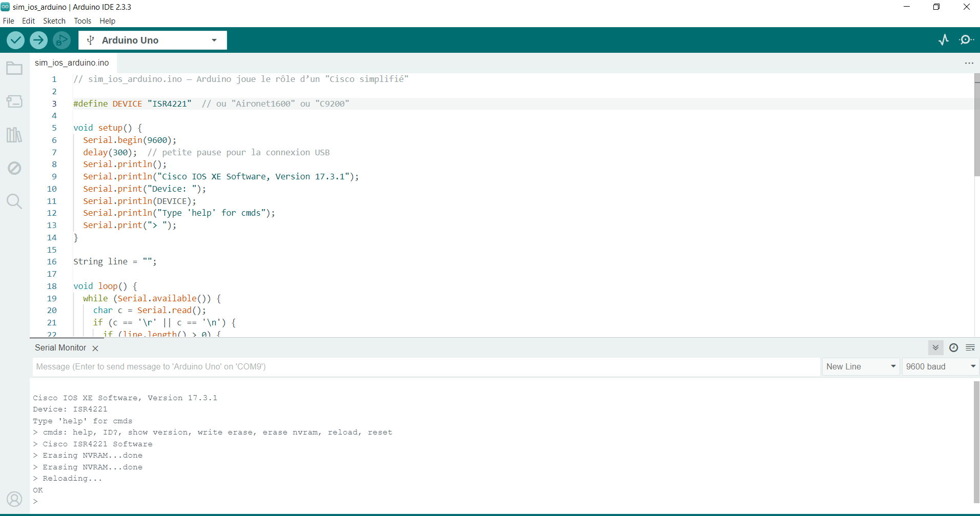Image resolution: width=980 pixels, height=516 pixels.
Task: Start debugging with the Debug icon
Action: [x=62, y=40]
